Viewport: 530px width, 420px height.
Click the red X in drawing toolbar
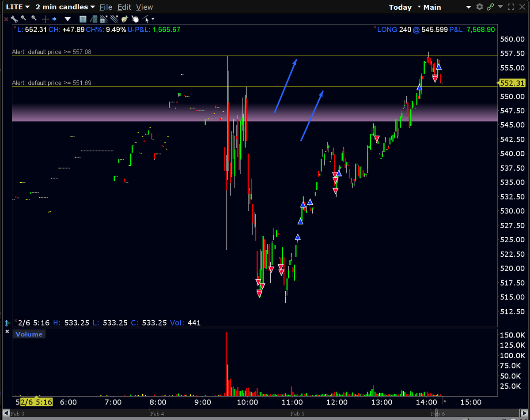6,19
